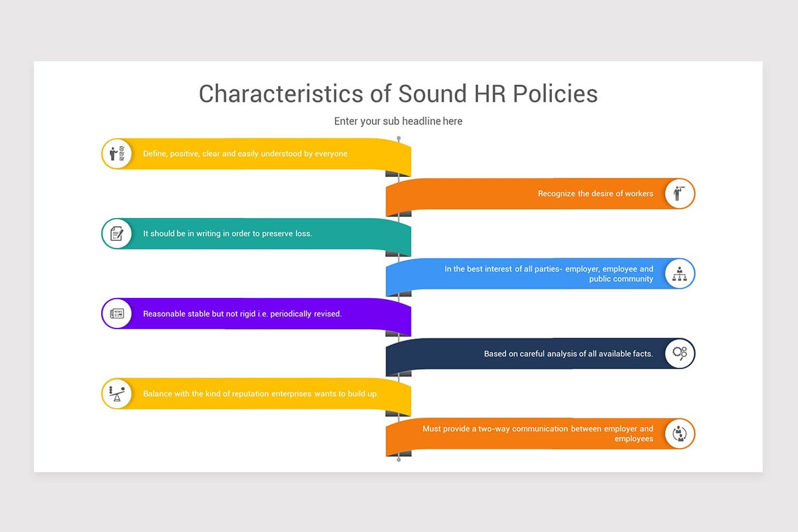Select the two-way communication people icon
This screenshot has width=798, height=532.
pos(680,434)
